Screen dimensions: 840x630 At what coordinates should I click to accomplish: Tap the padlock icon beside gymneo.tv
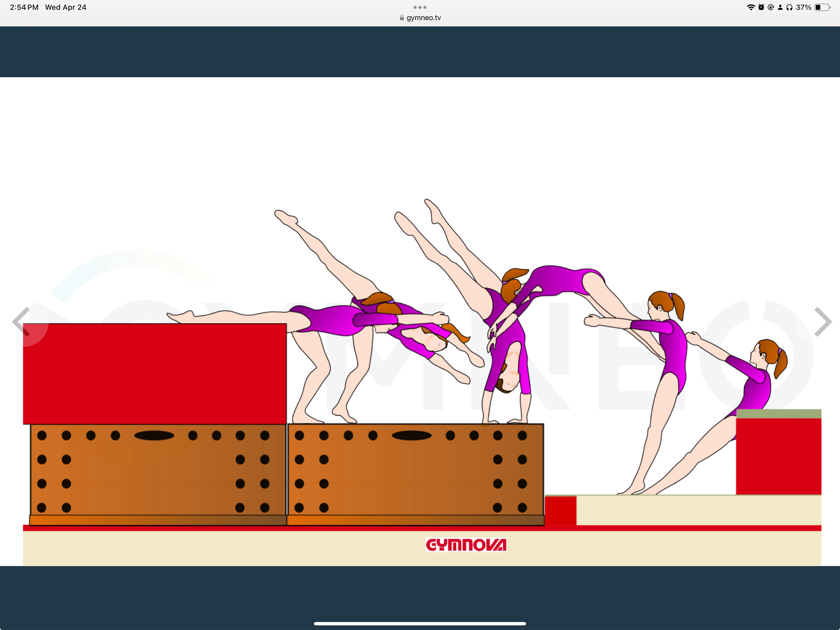tap(402, 17)
